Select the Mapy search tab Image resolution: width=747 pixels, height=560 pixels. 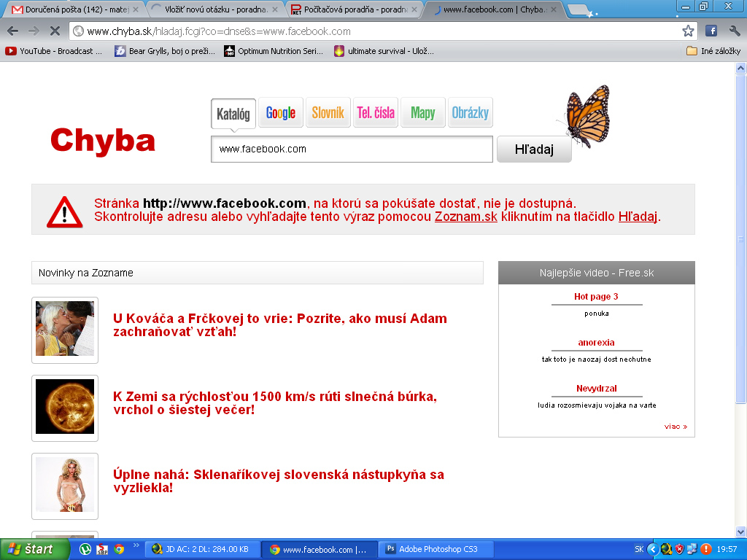click(423, 113)
